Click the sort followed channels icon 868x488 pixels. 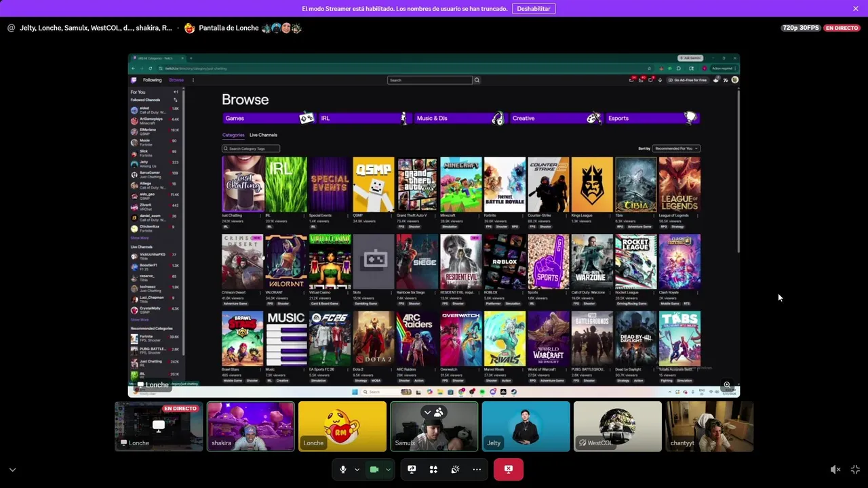pyautogui.click(x=176, y=100)
